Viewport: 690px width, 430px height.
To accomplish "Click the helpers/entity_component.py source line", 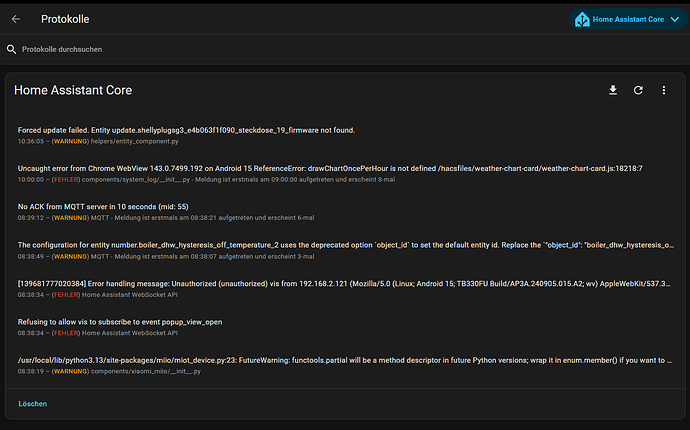I will click(98, 141).
